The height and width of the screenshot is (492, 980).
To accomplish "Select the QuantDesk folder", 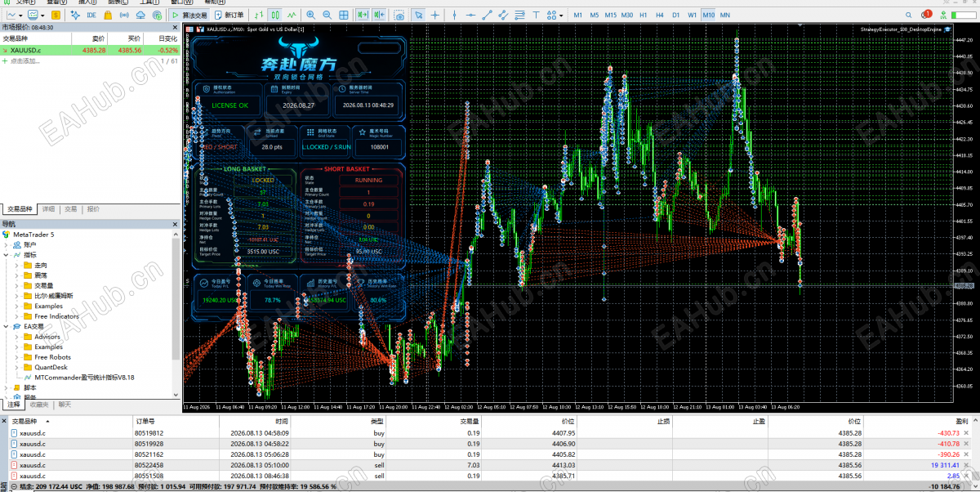I will click(50, 367).
